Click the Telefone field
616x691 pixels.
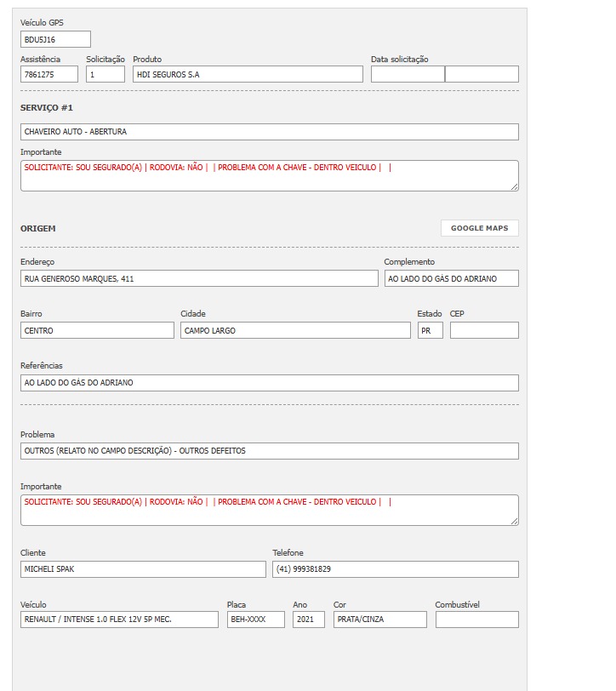click(395, 569)
